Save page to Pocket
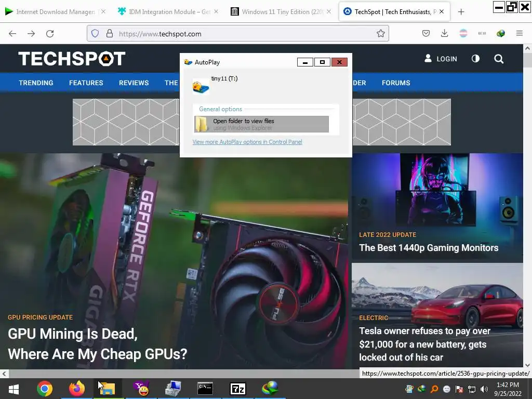Screen dimensions: 532x399 pos(426,33)
